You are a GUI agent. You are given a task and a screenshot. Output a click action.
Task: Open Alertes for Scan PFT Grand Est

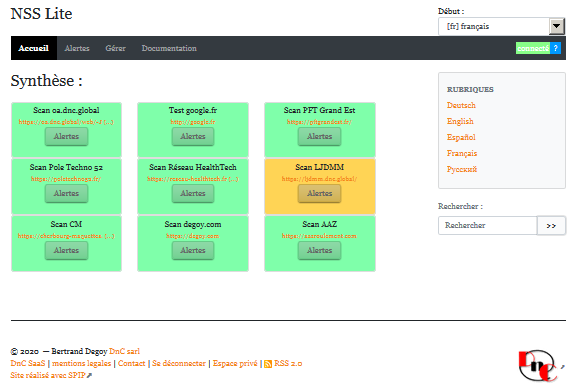point(319,136)
